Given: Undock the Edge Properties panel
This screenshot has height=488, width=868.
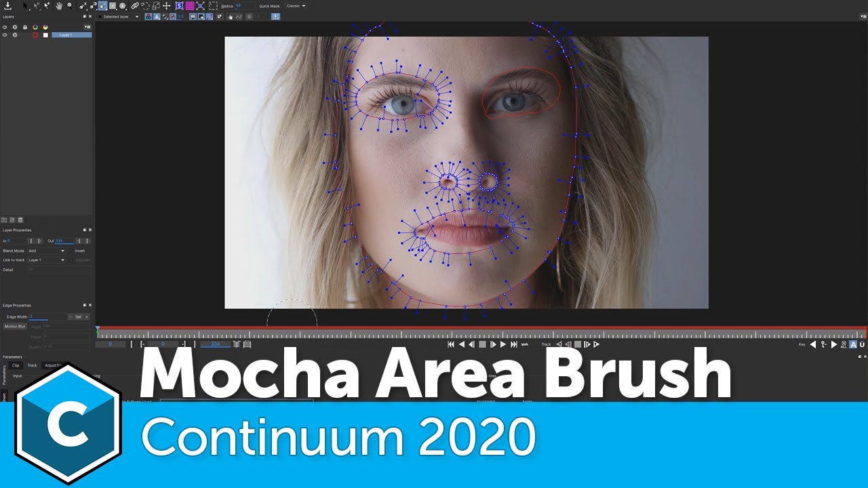Looking at the screenshot, I should pos(85,305).
